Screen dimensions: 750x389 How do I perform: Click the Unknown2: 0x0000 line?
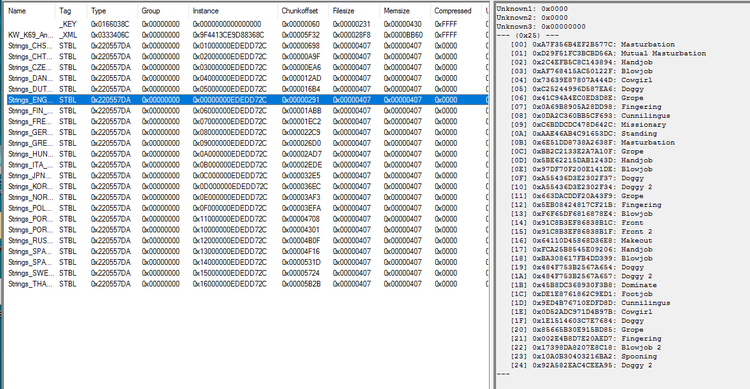click(532, 18)
